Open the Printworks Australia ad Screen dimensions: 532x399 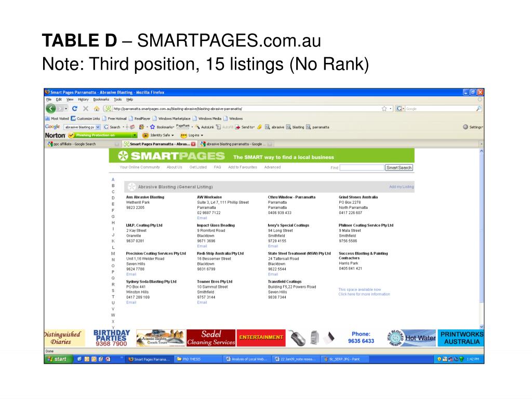coord(461,338)
